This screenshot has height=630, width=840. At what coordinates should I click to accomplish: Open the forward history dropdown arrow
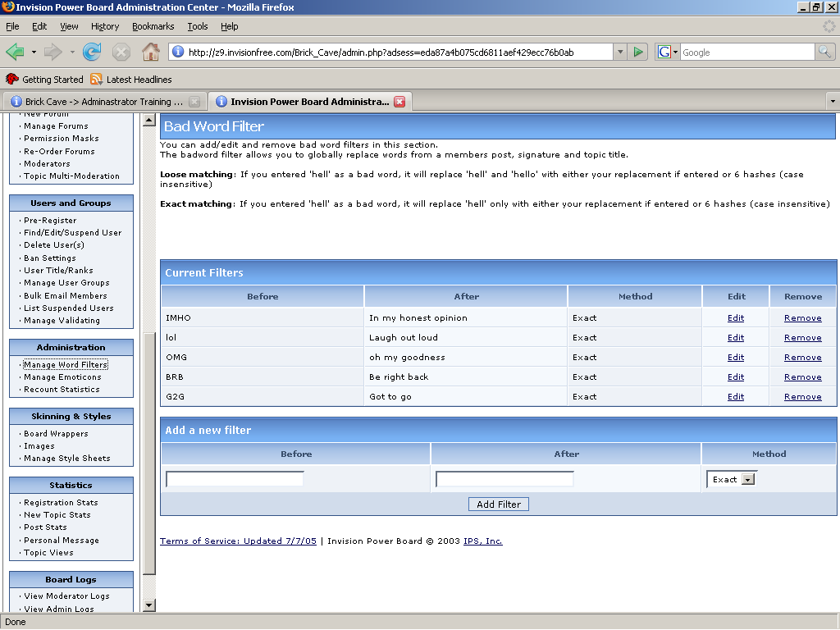click(72, 52)
